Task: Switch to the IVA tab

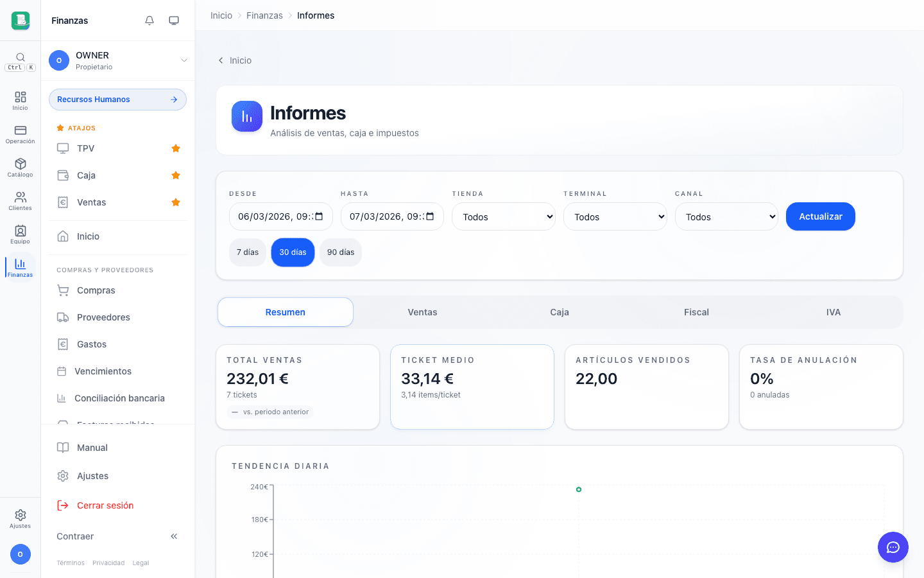Action: 834,312
